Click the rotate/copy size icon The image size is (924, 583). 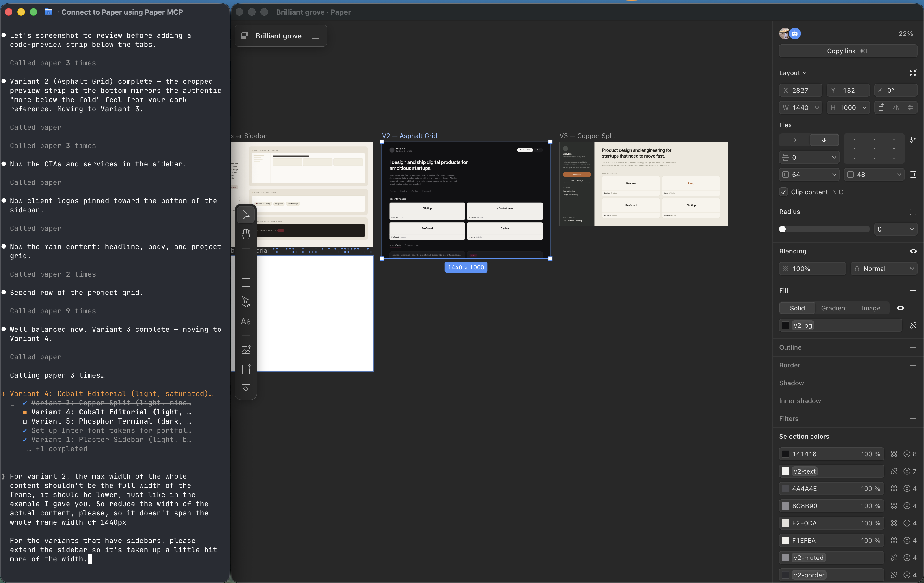pos(882,108)
